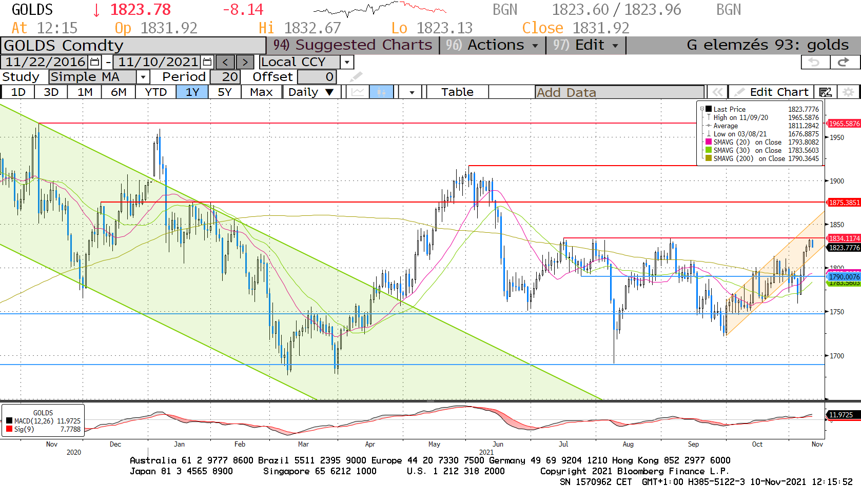The image size is (861, 504).
Task: Click the SMAVG (20) magenta legend swatch
Action: tap(709, 142)
